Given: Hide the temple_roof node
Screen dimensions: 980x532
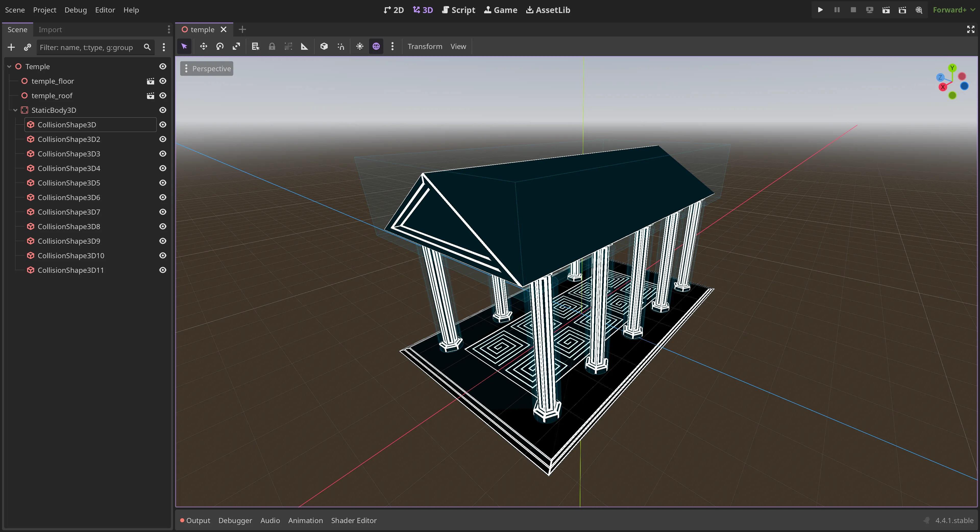Looking at the screenshot, I should [x=163, y=95].
